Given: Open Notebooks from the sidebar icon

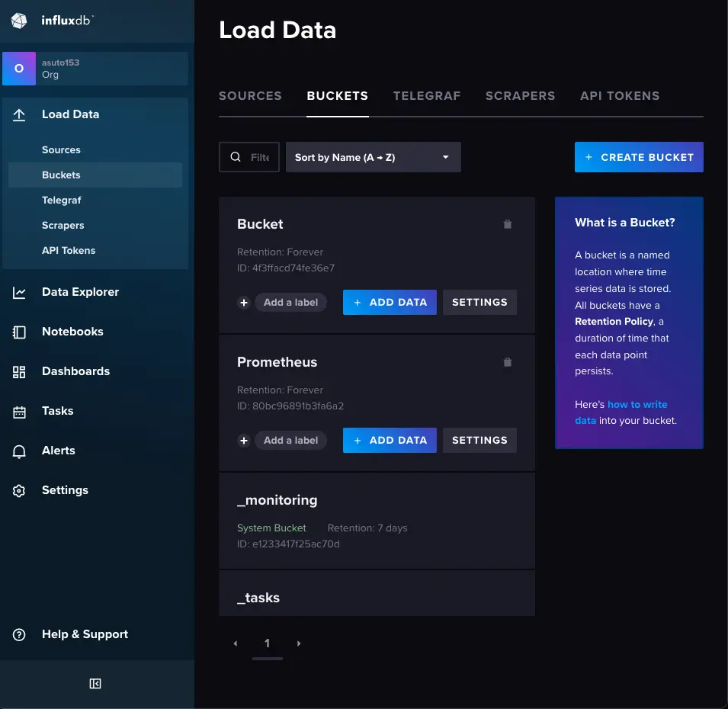Looking at the screenshot, I should 18,331.
